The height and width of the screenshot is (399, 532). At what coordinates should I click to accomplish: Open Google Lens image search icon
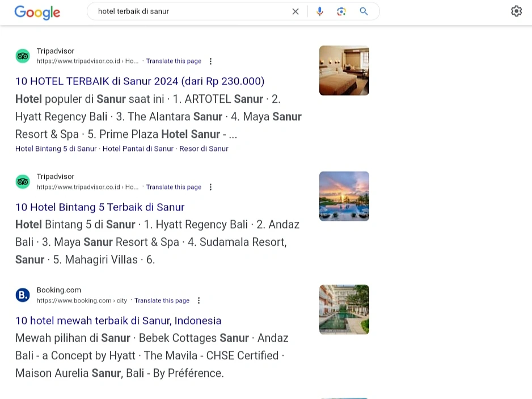click(x=341, y=11)
